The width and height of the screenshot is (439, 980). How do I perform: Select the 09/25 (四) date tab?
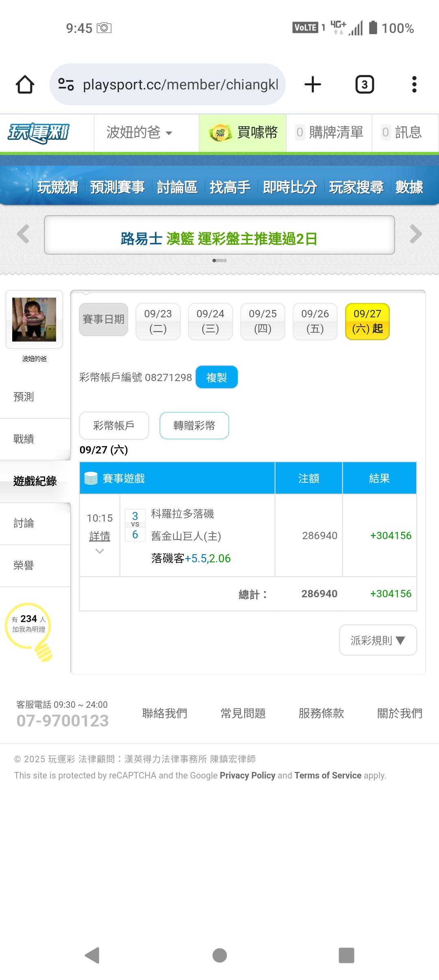pyautogui.click(x=263, y=321)
